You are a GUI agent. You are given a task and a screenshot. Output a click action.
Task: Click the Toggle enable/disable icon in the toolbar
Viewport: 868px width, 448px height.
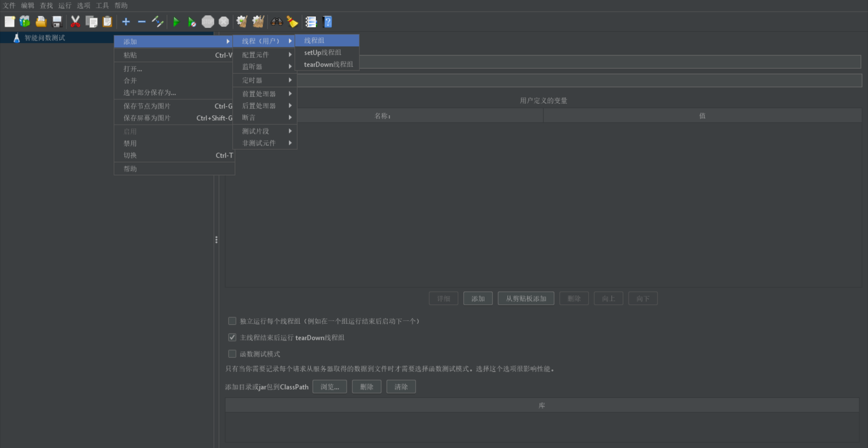pos(157,22)
